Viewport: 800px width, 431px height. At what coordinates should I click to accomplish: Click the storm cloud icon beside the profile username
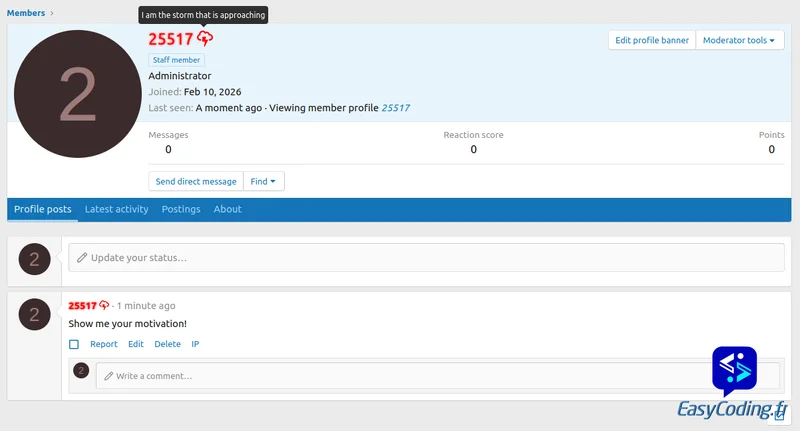coord(205,39)
